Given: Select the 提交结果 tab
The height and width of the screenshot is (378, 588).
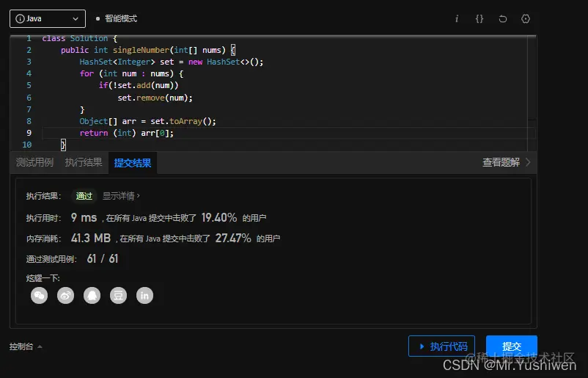Looking at the screenshot, I should click(133, 163).
